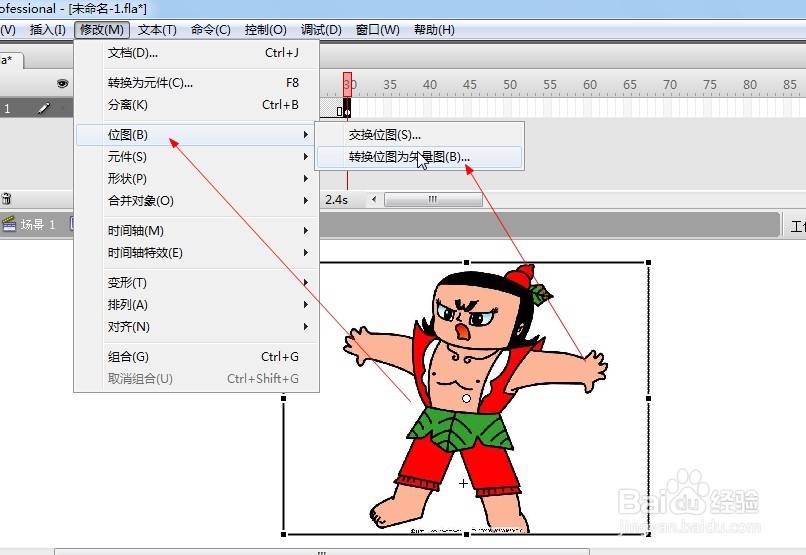Click the delete layer trash icon
The height and width of the screenshot is (555, 806).
click(6, 198)
